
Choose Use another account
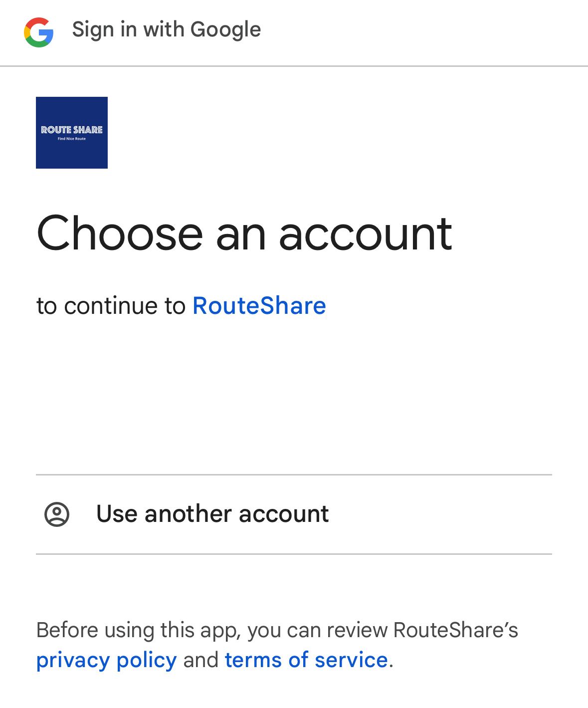(294, 514)
